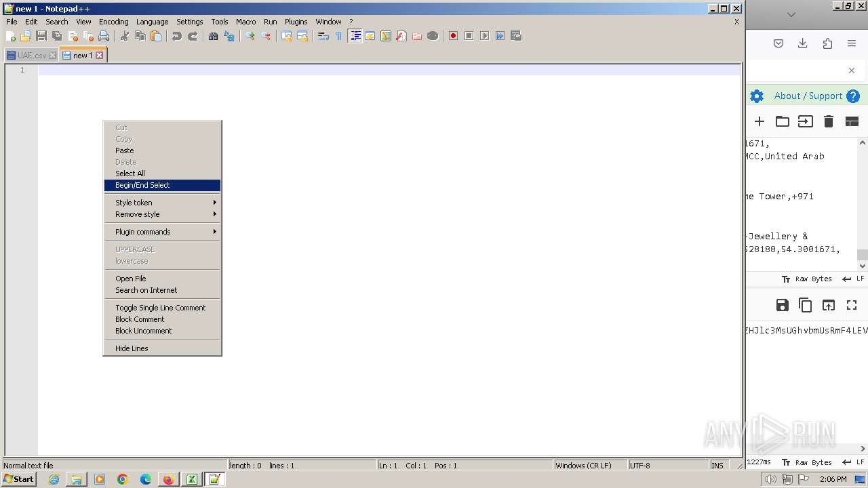Click the plus add-input icon
Image resolution: width=868 pixels, height=488 pixels.
759,121
